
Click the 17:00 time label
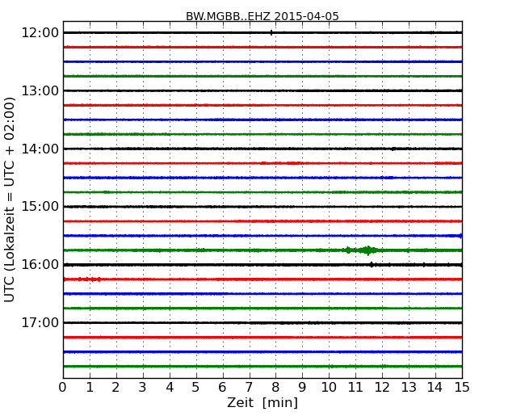40,322
